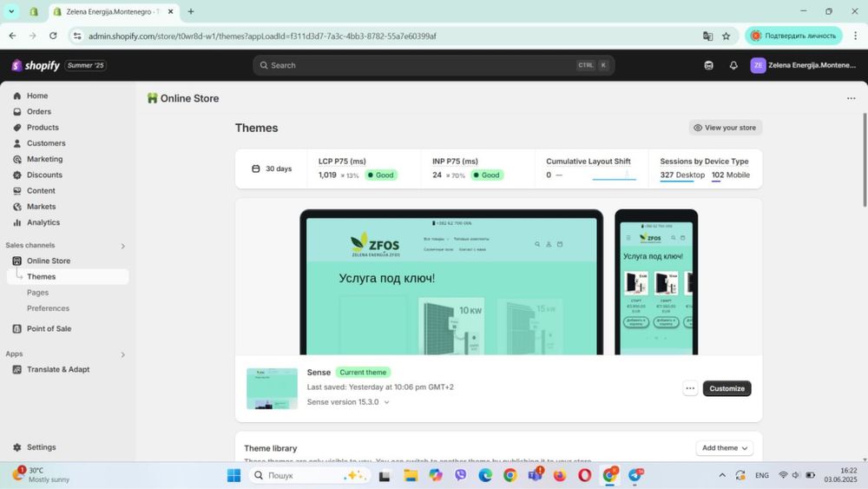The width and height of the screenshot is (868, 489).
Task: Select Themes under Online Store
Action: (x=68, y=276)
